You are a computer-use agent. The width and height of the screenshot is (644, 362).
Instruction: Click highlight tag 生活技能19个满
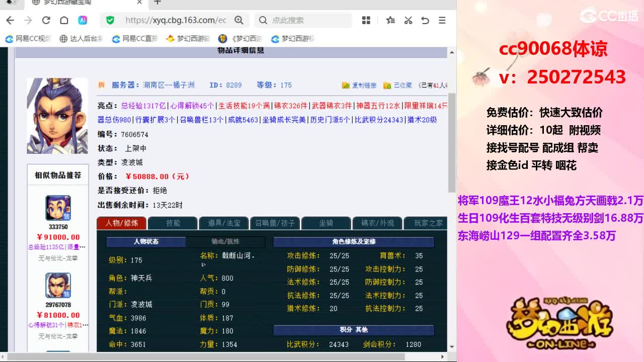[x=244, y=106]
